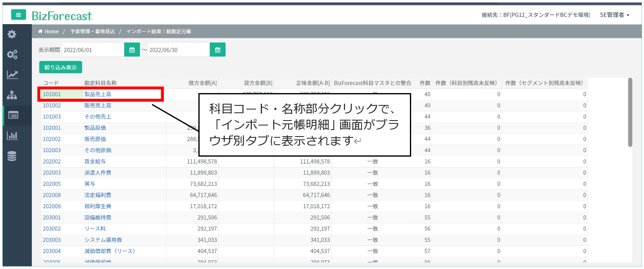The width and height of the screenshot is (644, 269).
Task: Open account code 101001 link
Action: pyautogui.click(x=52, y=94)
